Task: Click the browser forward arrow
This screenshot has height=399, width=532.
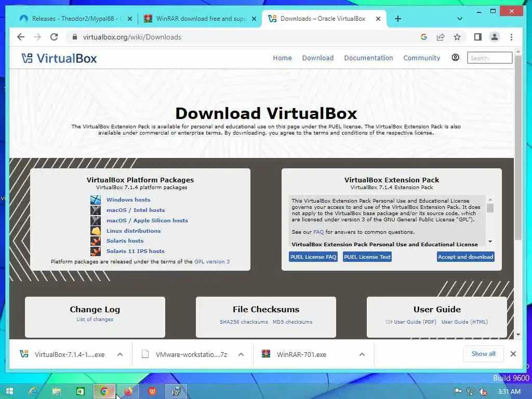Action: (37, 37)
